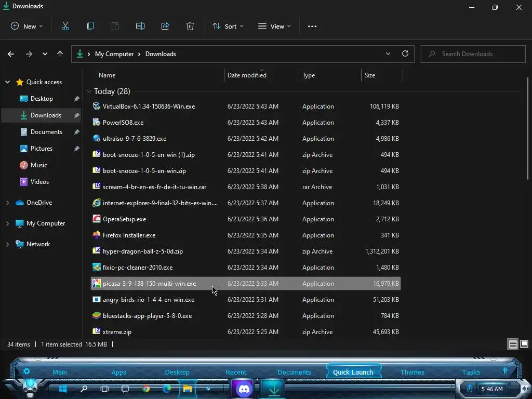
Task: Switch to the Tasks dock tab
Action: (471, 372)
